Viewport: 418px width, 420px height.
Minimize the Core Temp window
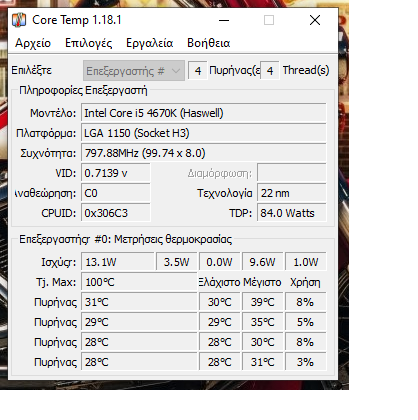[x=224, y=20]
